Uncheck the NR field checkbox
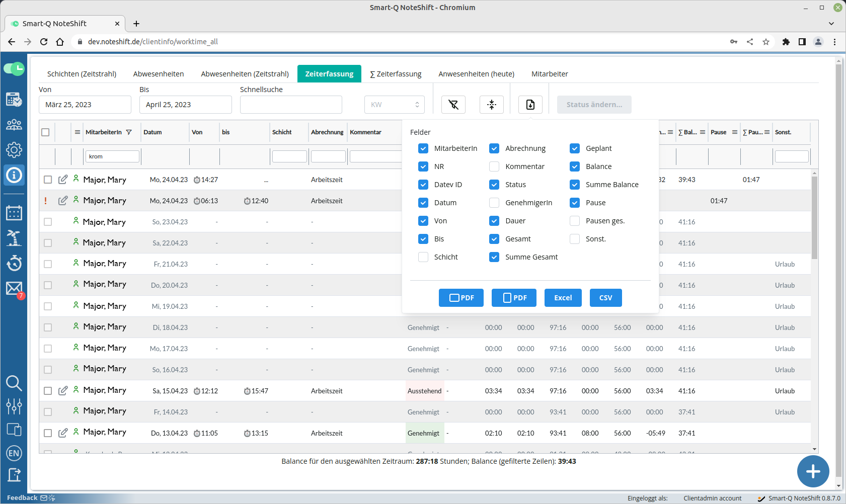The image size is (846, 504). click(423, 166)
